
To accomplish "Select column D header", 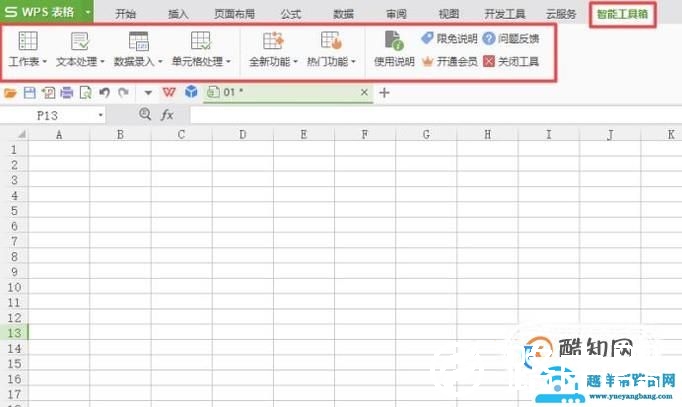I will 243,134.
